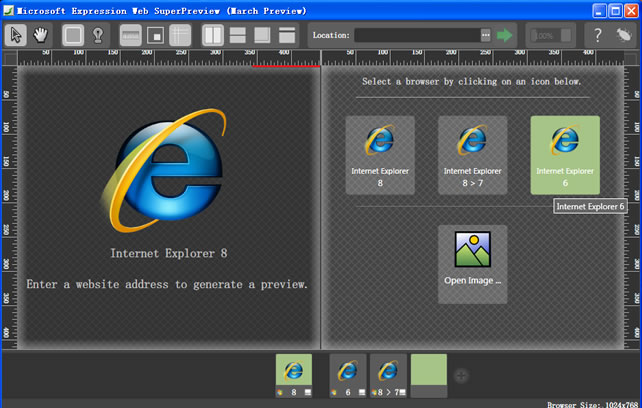
Task: Select the arrow pointer tool
Action: 17,35
